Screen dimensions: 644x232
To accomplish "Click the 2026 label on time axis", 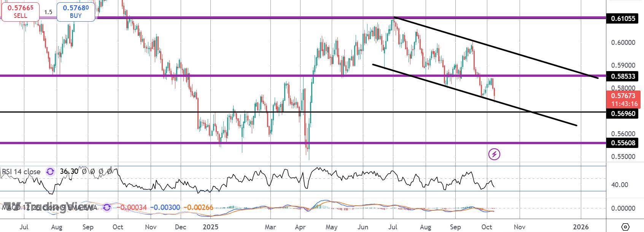I will coord(581,227).
